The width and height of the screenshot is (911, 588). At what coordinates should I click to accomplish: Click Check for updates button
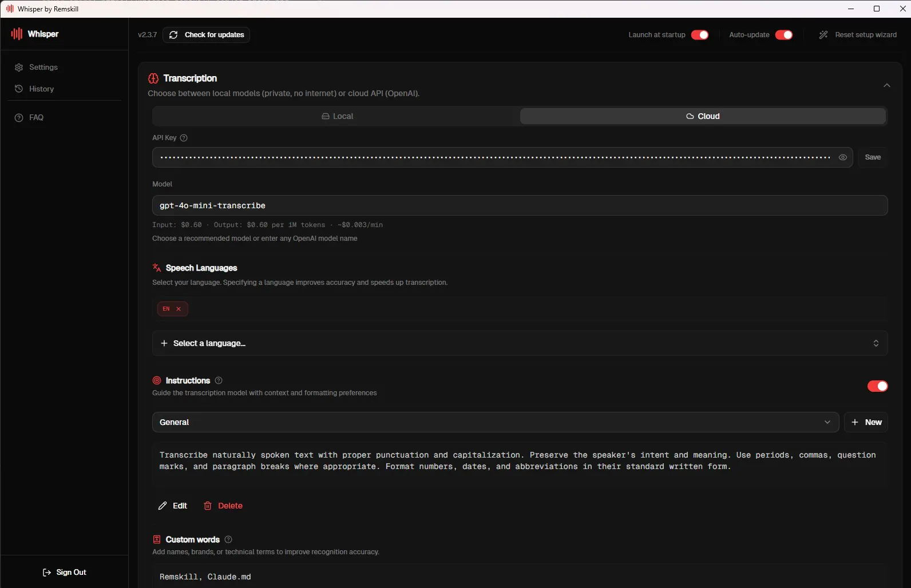[206, 35]
